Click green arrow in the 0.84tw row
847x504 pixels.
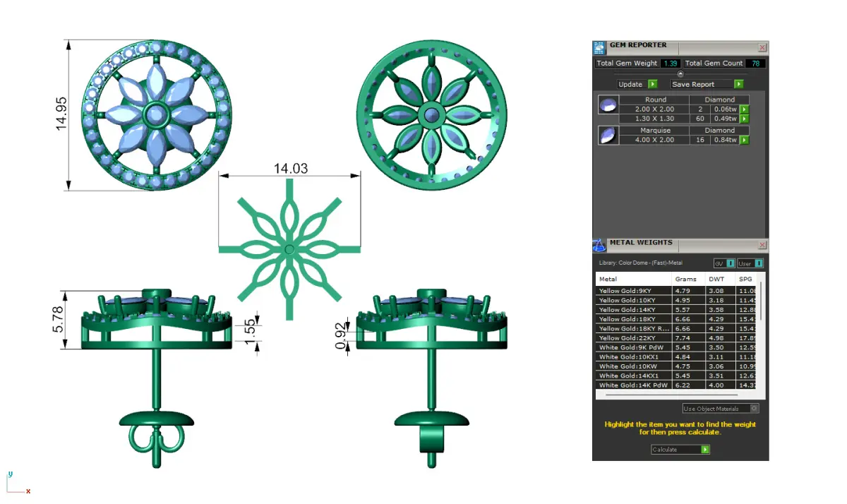pyautogui.click(x=744, y=140)
